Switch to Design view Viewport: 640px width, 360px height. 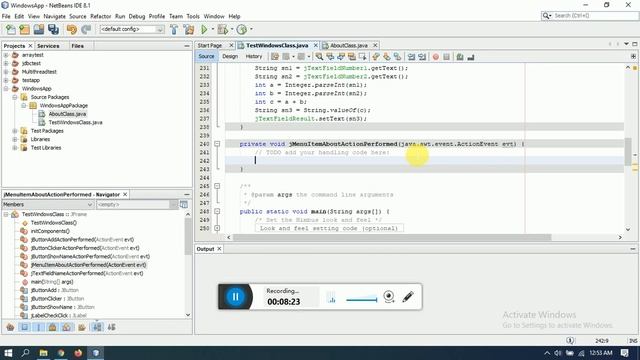click(230, 56)
